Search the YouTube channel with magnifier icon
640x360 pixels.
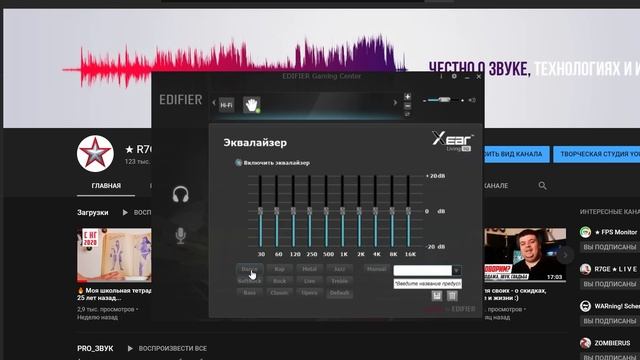(x=542, y=186)
